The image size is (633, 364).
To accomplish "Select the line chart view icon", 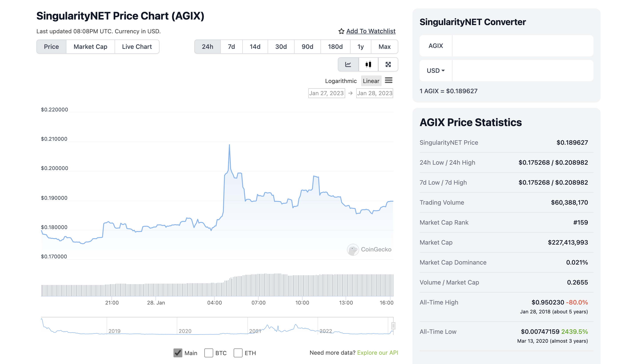I will click(x=348, y=65).
